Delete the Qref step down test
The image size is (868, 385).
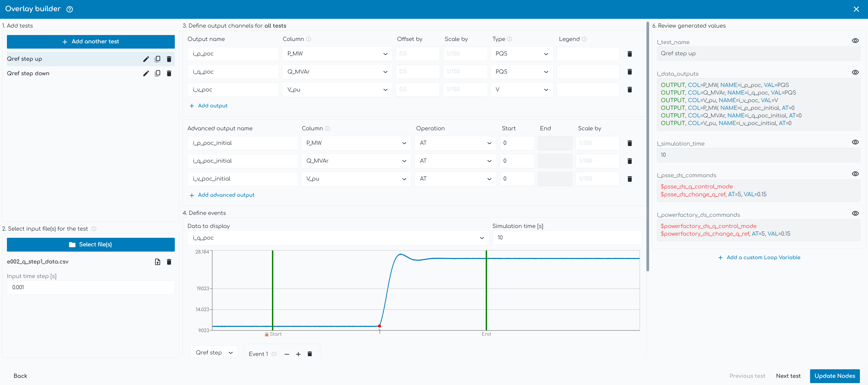click(x=169, y=73)
